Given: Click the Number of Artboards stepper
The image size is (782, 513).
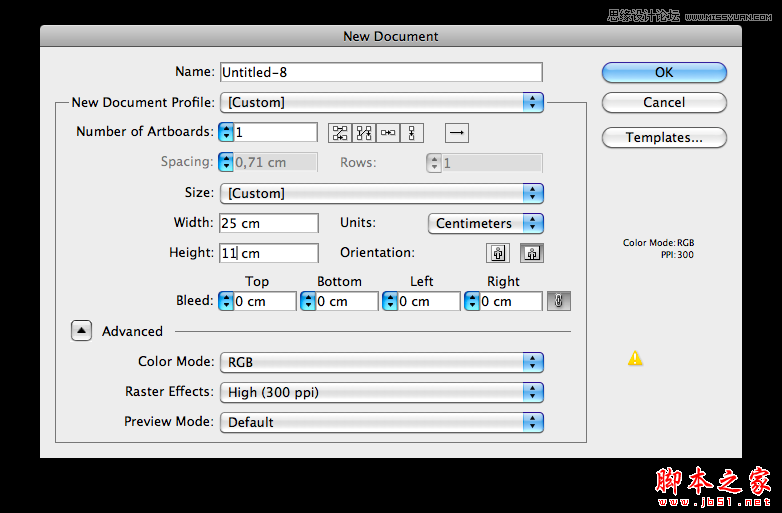Looking at the screenshot, I should [x=227, y=132].
